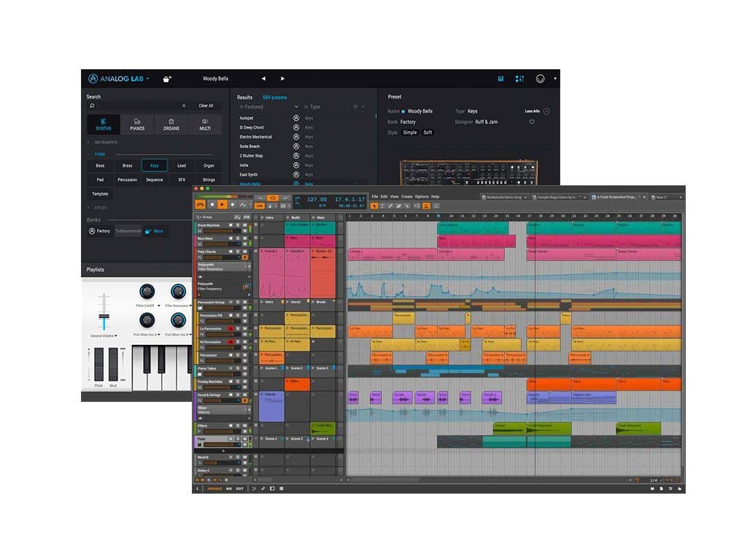The height and width of the screenshot is (560, 747).
Task: Open the Analog Lab library bars icon
Action: click(500, 79)
